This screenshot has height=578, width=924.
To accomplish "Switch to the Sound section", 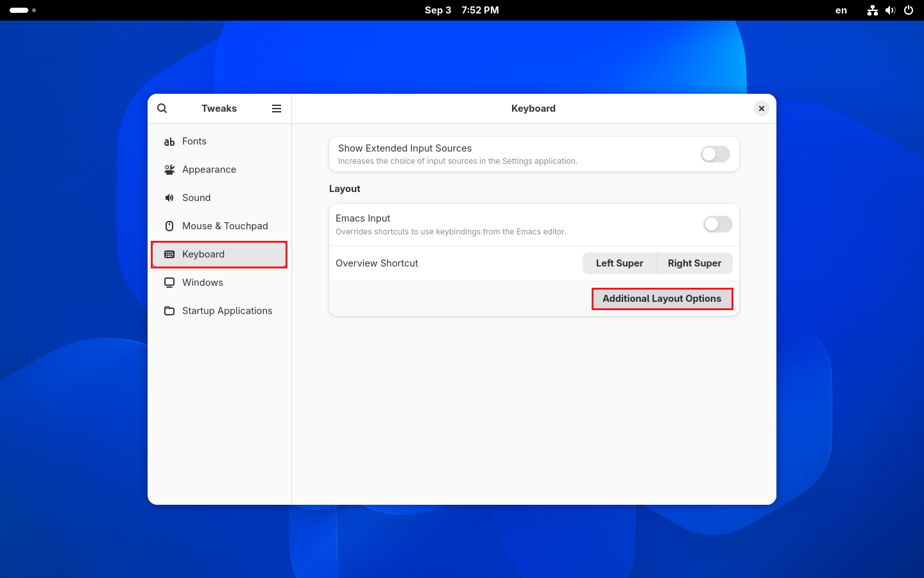I will pos(219,198).
